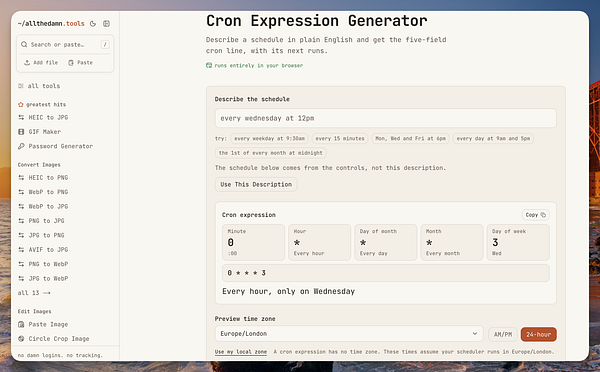600x372 pixels.
Task: Click the WebP to JPG convert icon
Action: point(21,206)
